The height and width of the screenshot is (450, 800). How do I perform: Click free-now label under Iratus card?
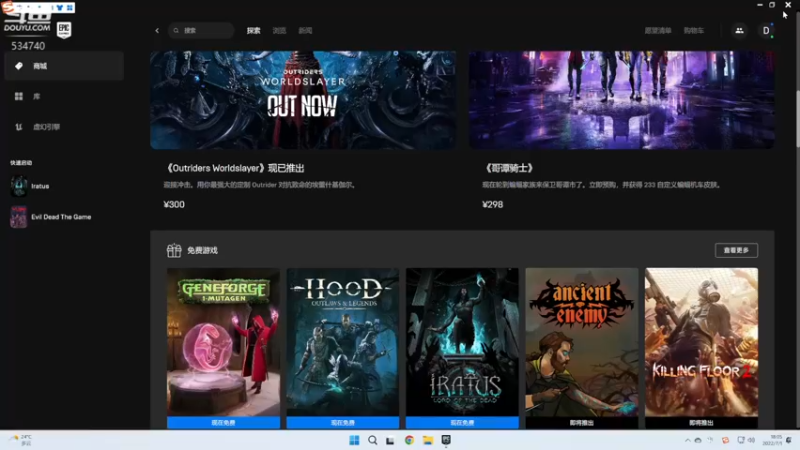(462, 423)
